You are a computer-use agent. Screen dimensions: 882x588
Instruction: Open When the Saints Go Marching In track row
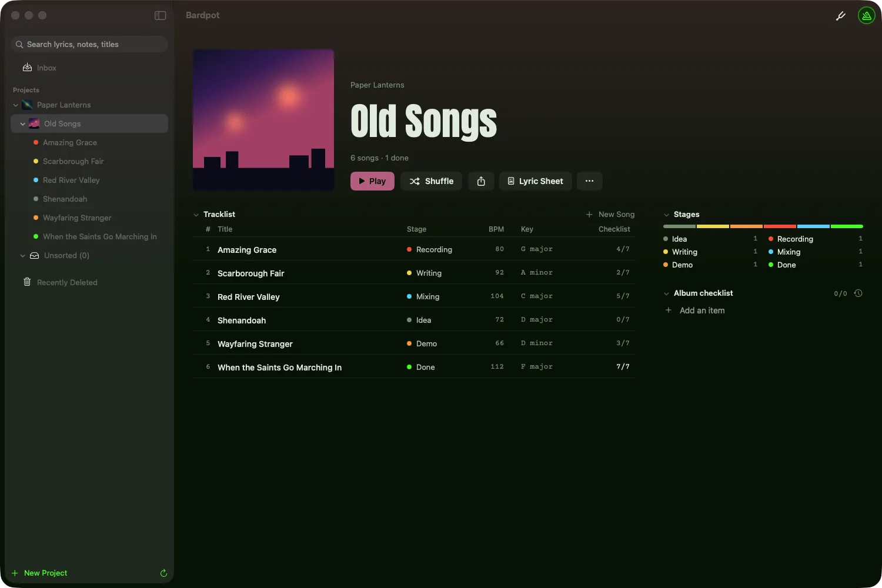[x=414, y=366]
